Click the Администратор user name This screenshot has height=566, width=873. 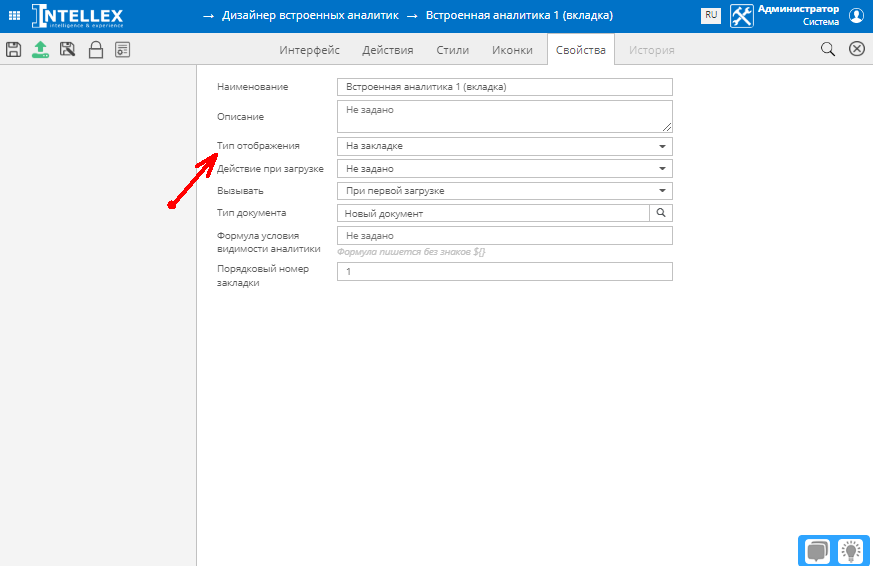798,9
